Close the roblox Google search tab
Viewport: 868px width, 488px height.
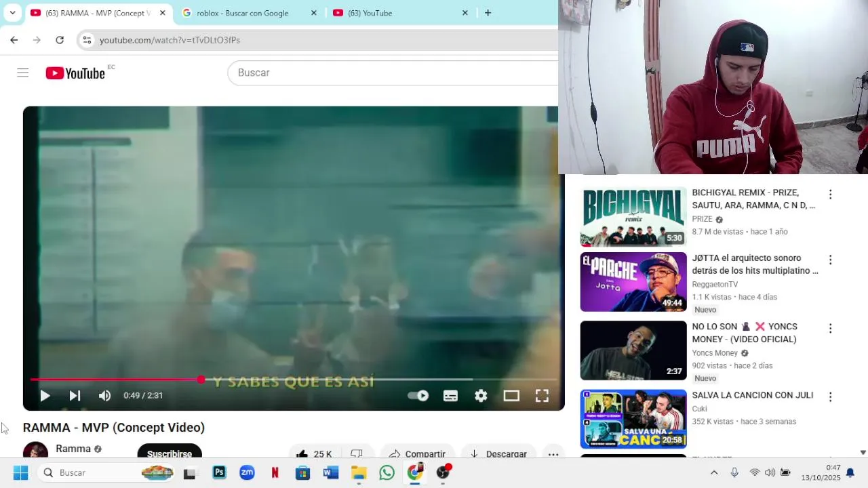point(313,13)
